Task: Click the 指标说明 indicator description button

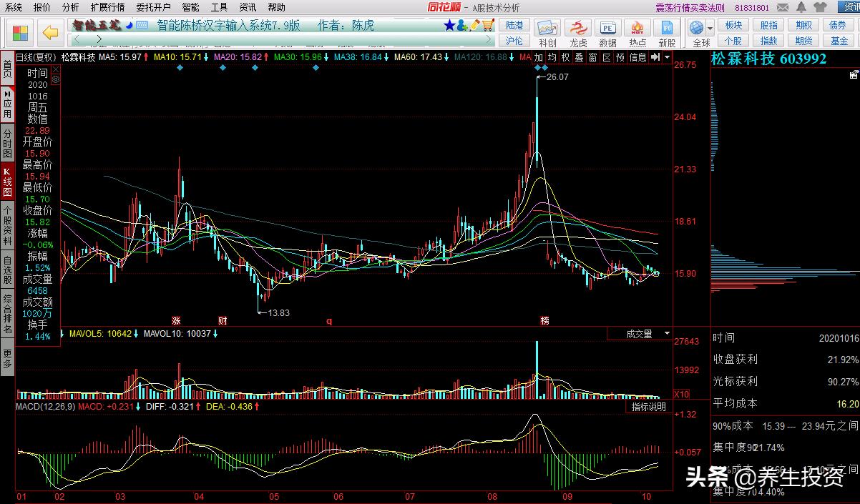Action: [x=648, y=407]
